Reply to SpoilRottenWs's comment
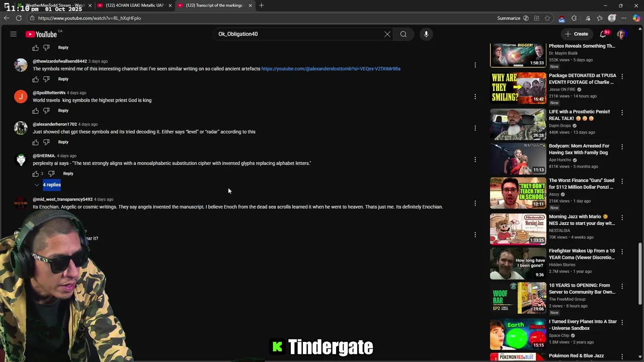 (63, 111)
